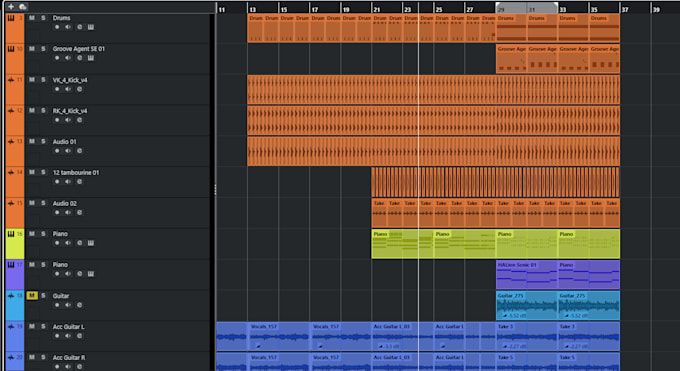Enable monitor on the Guitar track

pyautogui.click(x=68, y=305)
